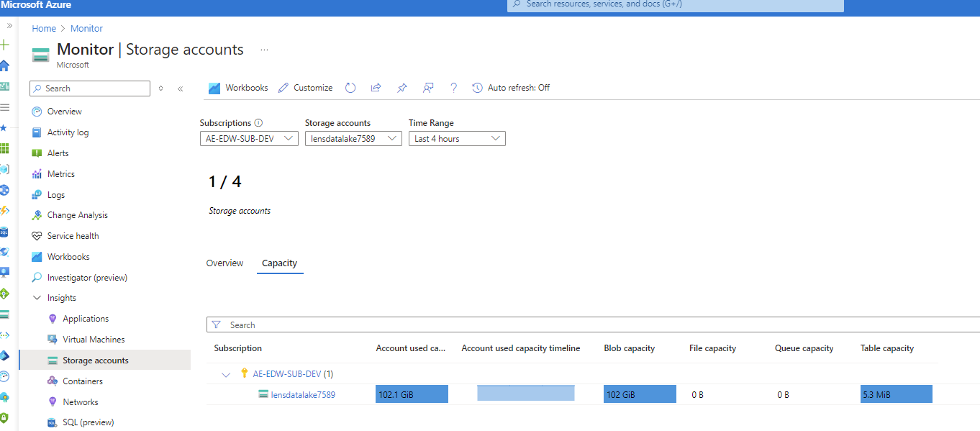Click the Workbooks toolbar button

coord(238,88)
